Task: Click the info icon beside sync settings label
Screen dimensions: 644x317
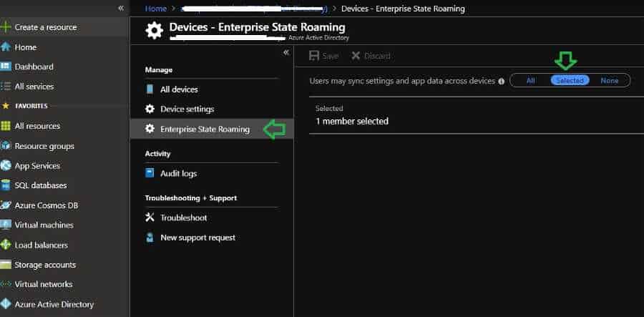Action: (x=501, y=82)
